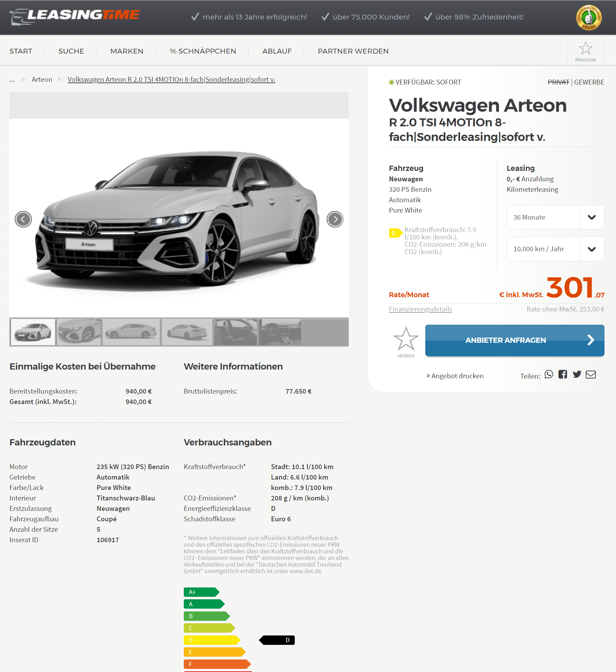Show the previous car image
The height and width of the screenshot is (672, 616).
[23, 219]
